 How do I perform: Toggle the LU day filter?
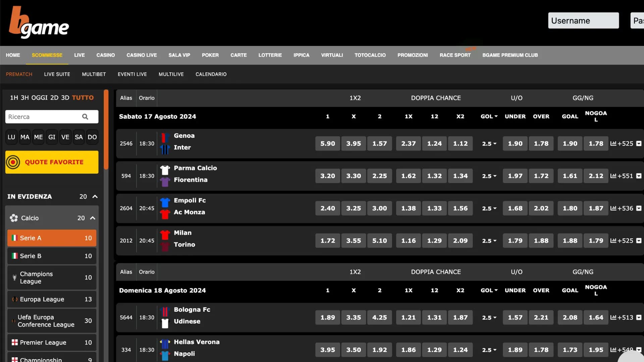pyautogui.click(x=11, y=137)
